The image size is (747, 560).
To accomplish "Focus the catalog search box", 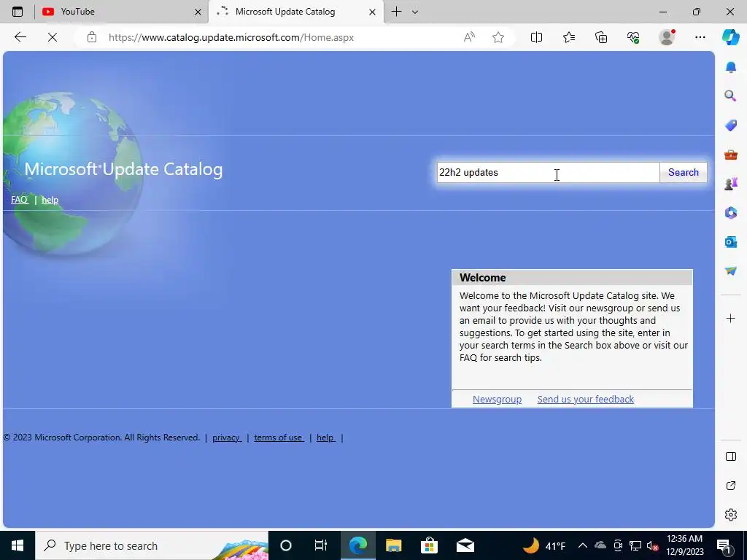I will 549,172.
